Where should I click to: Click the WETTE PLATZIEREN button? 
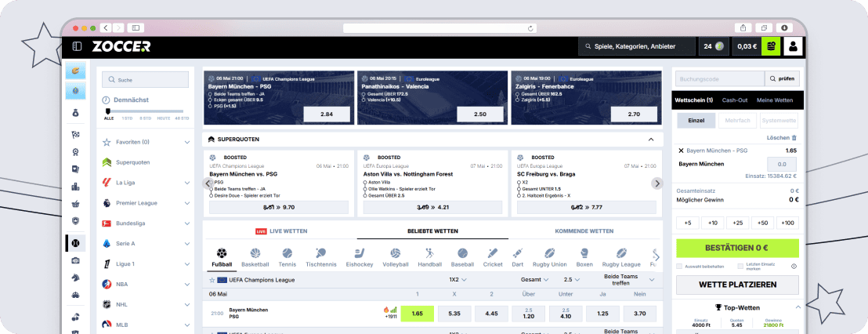[x=737, y=285]
